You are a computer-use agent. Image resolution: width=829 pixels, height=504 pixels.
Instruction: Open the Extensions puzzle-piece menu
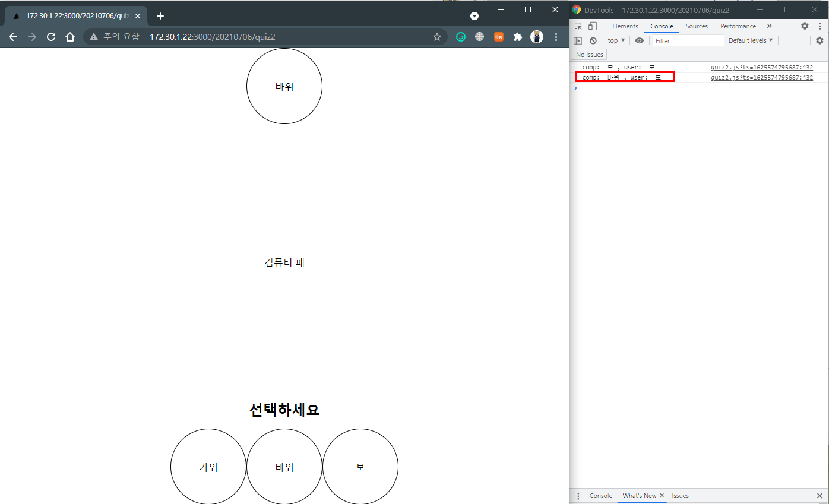point(518,37)
